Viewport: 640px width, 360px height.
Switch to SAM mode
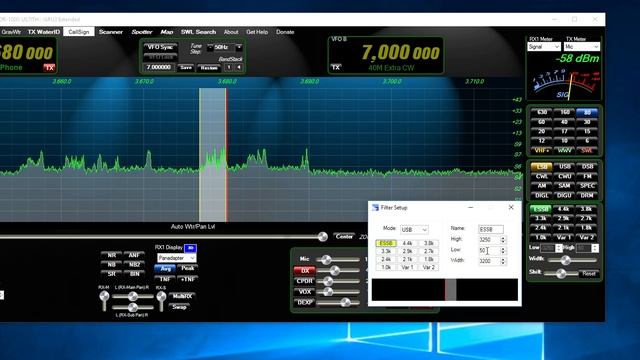(564, 186)
